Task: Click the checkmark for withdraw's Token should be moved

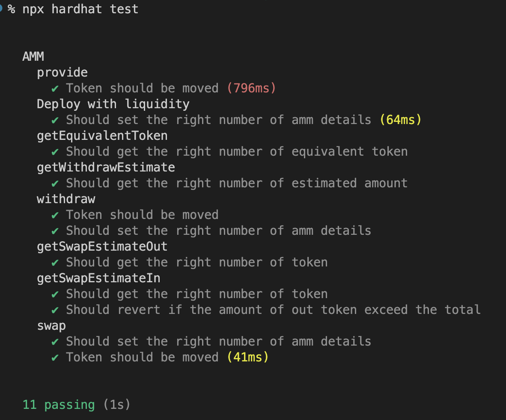Action: [55, 215]
